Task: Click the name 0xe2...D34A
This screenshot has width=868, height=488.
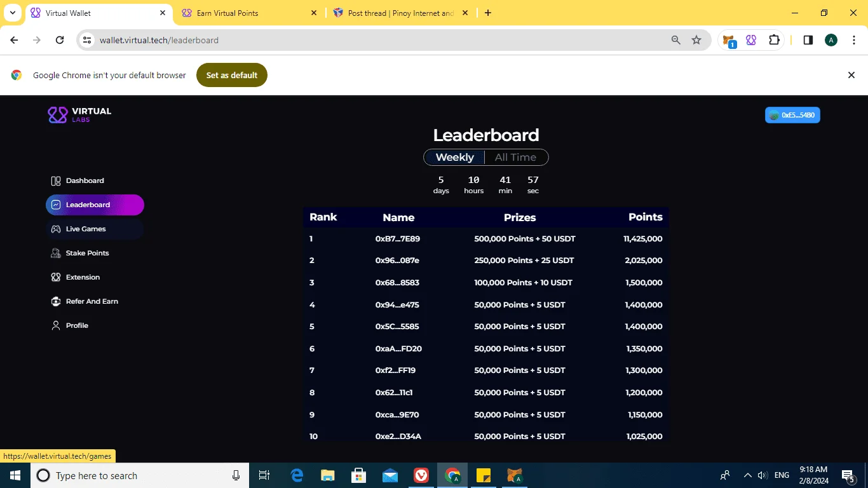Action: [398, 437]
